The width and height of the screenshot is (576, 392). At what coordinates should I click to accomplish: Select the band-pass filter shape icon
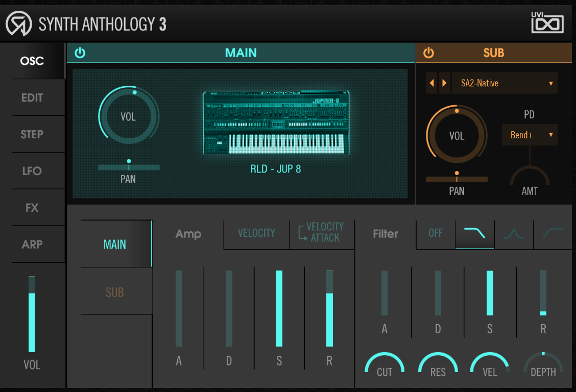point(514,234)
